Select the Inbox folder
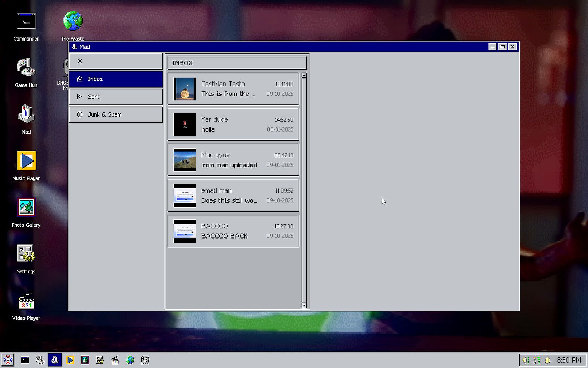 116,79
